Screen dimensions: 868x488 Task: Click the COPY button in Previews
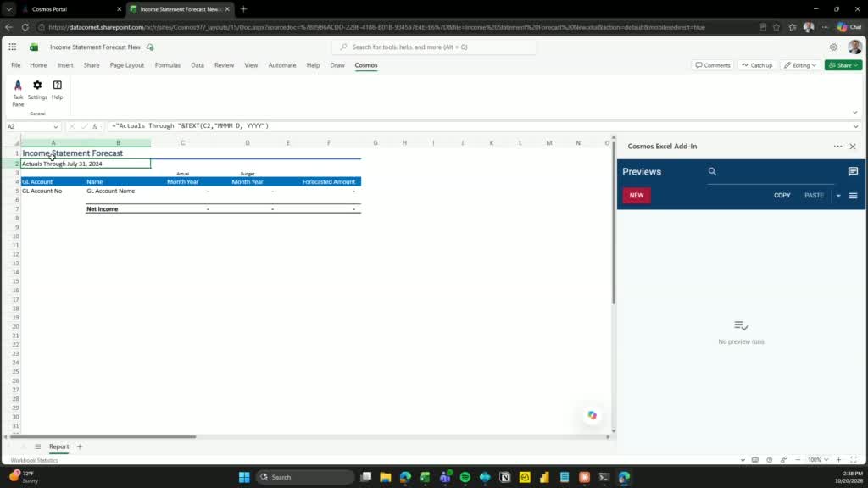click(782, 196)
